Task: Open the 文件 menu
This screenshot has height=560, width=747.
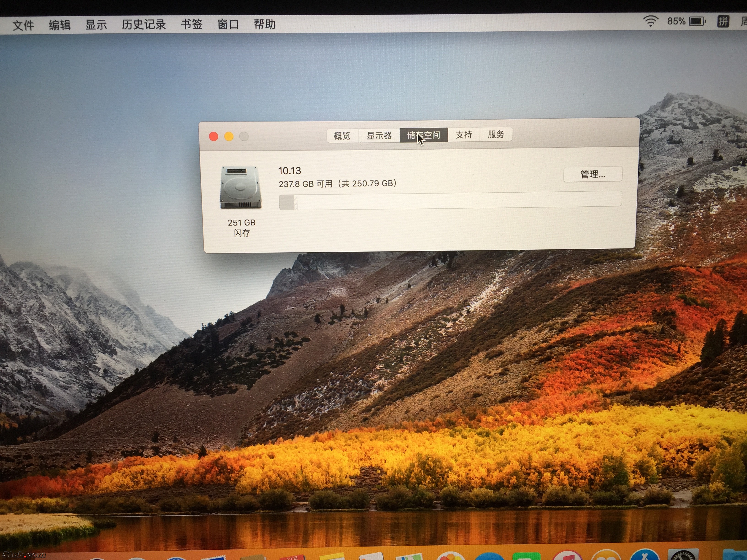Action: pos(23,25)
